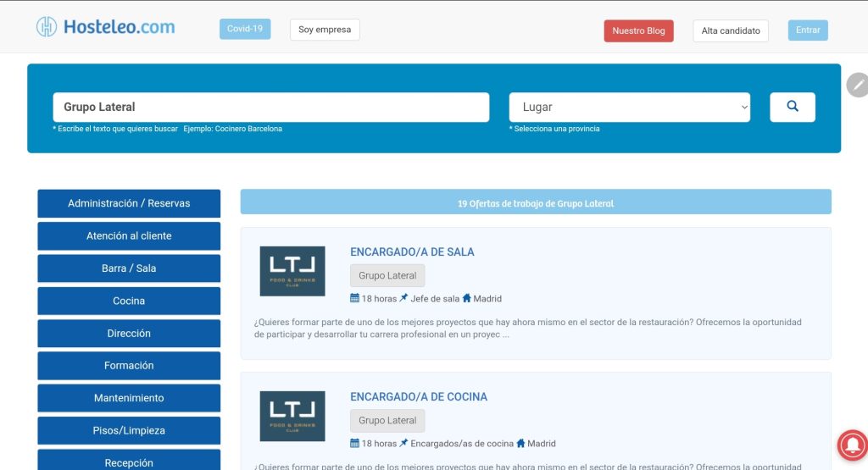This screenshot has height=470, width=868.
Task: Click the Encargados/as de cocina text
Action: tap(462, 444)
